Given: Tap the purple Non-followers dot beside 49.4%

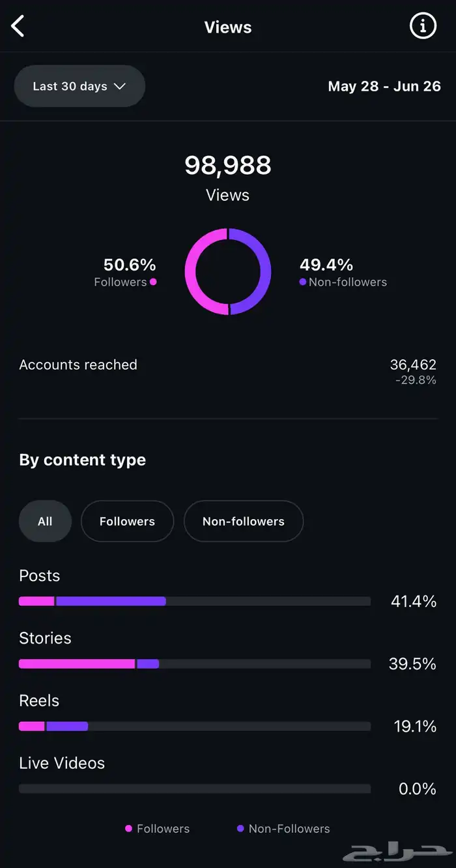Looking at the screenshot, I should click(x=303, y=282).
